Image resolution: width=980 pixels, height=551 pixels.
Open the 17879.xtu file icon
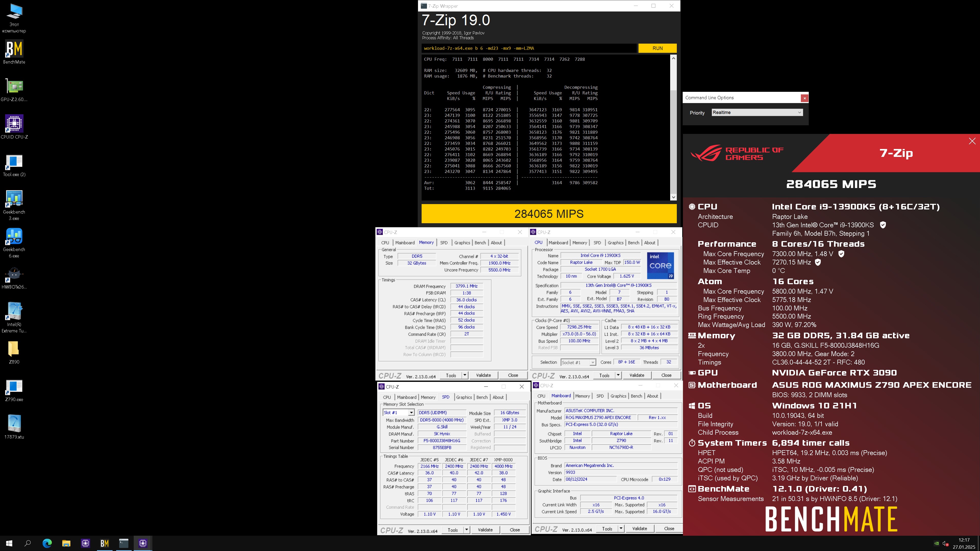[x=14, y=427]
